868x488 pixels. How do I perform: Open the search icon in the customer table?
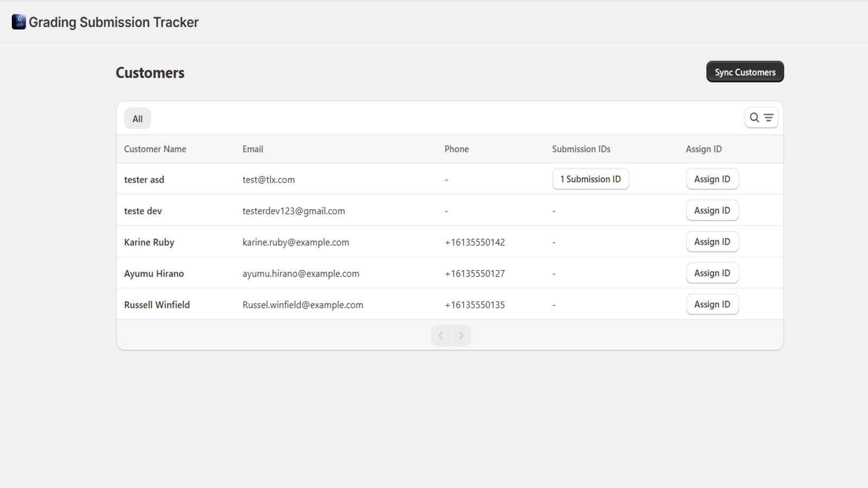(x=755, y=117)
